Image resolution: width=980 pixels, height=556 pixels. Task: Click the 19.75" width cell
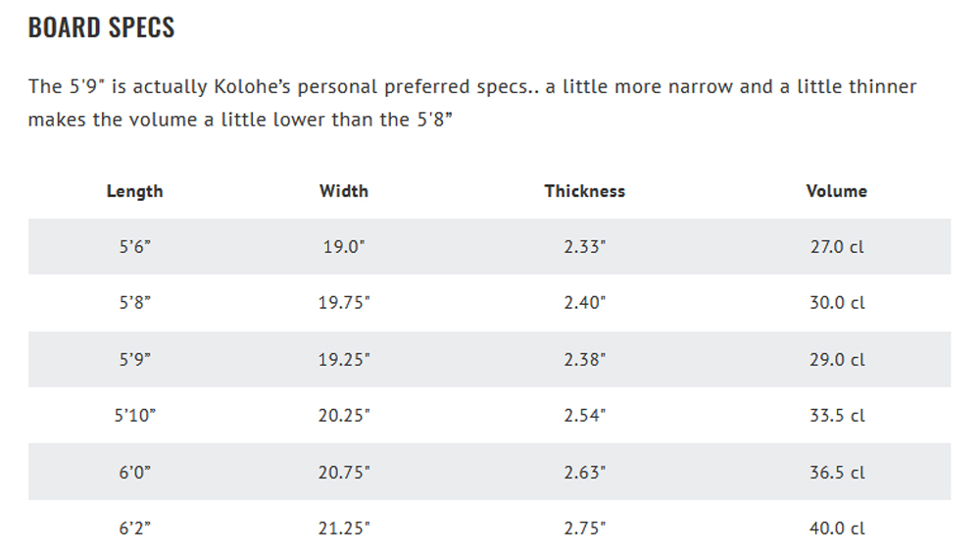click(344, 303)
